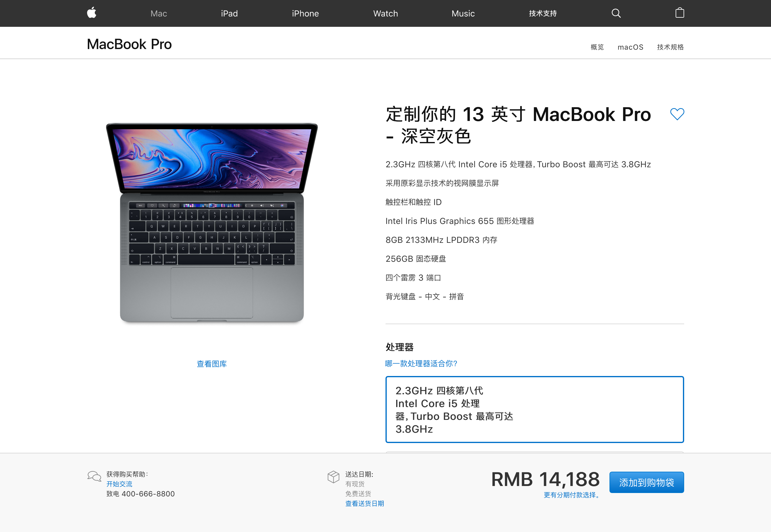The image size is (771, 532).
Task: Switch to the macOS tab
Action: tap(630, 47)
